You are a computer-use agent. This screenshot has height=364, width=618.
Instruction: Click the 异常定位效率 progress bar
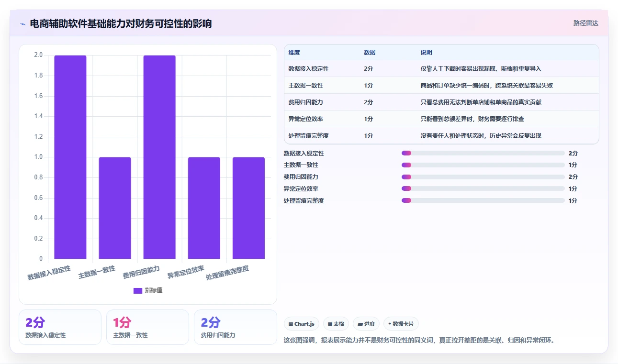click(483, 188)
